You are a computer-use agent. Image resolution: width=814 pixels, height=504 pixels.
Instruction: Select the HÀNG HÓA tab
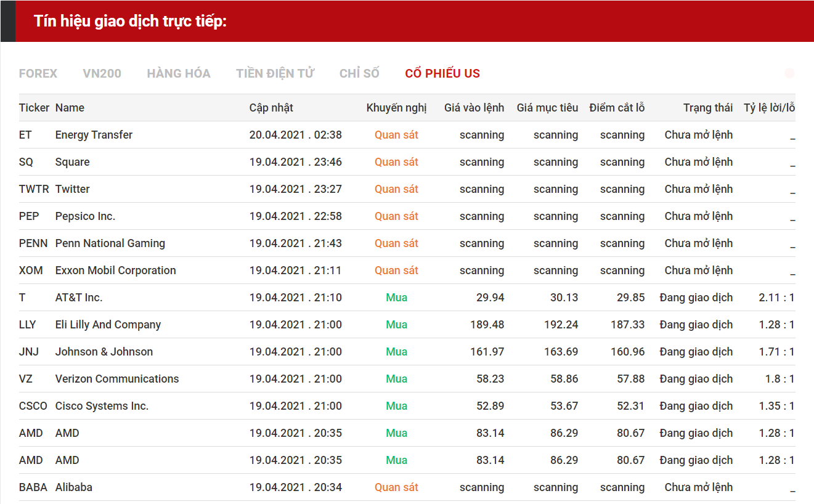[x=179, y=73]
